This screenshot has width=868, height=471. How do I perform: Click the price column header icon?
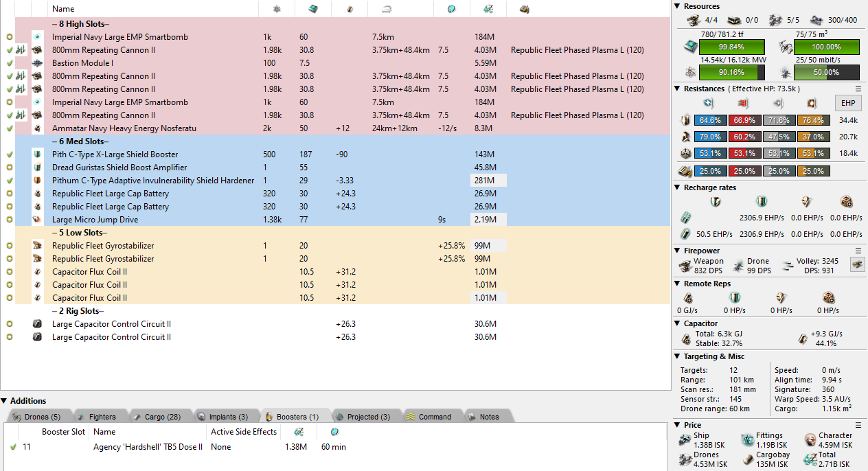tap(488, 9)
